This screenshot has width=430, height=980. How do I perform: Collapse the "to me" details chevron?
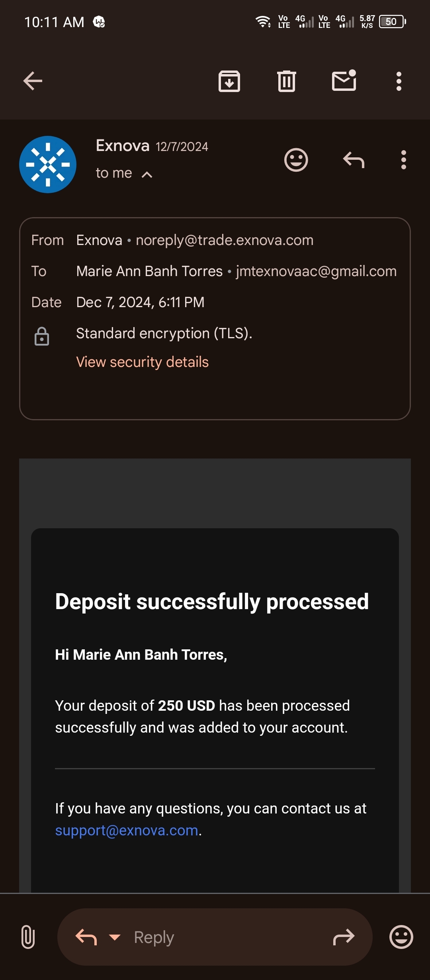click(147, 174)
